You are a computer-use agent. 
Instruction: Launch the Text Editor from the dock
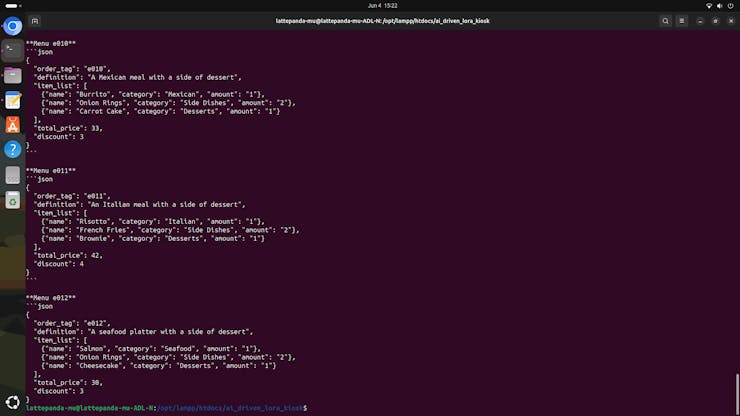pos(13,100)
